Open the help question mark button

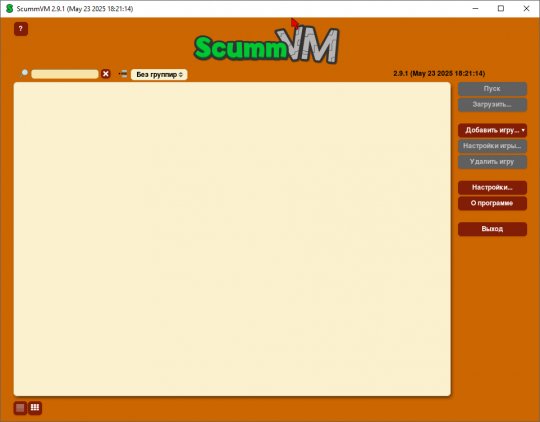[x=21, y=29]
